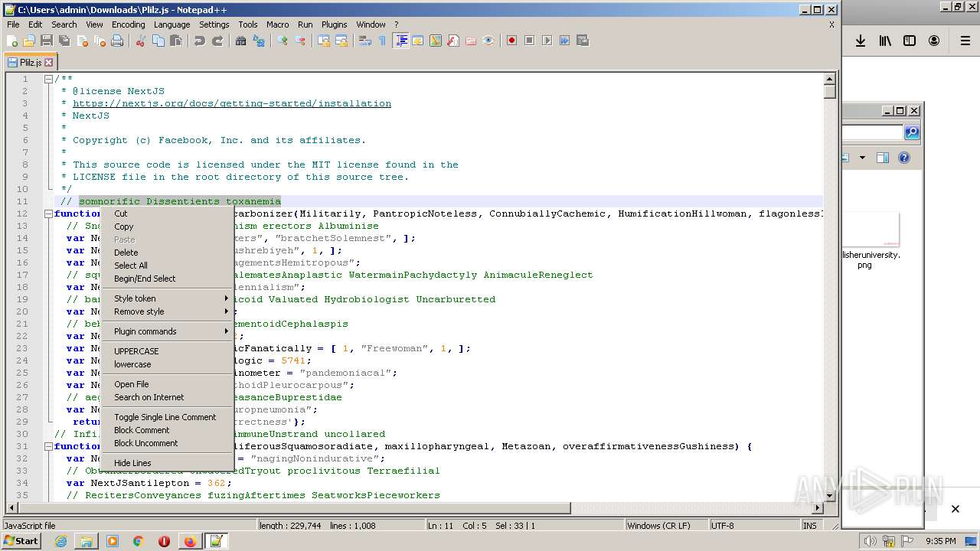Toggle Show All Characters pilcrow icon
The image size is (980, 551).
coord(383,41)
